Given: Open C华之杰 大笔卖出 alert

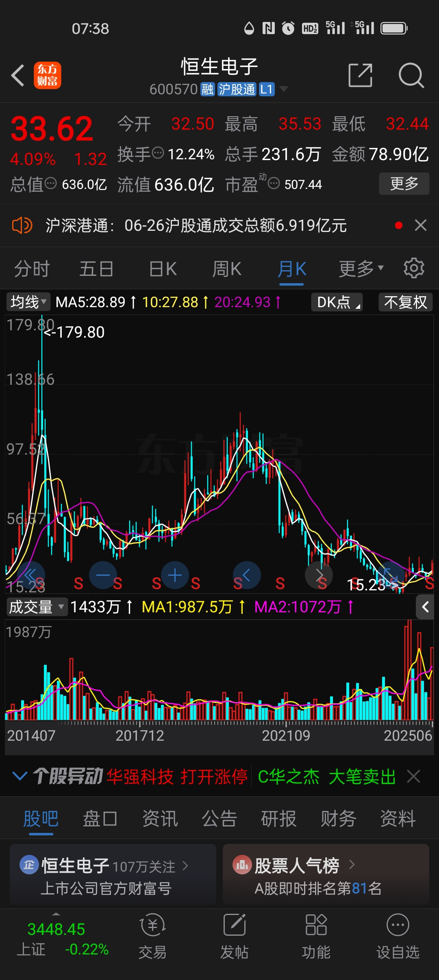Looking at the screenshot, I should click(327, 777).
